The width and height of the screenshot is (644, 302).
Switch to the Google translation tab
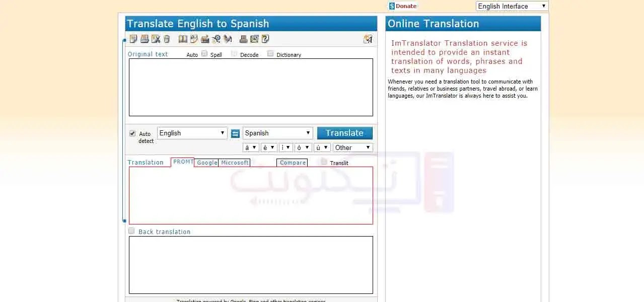pyautogui.click(x=206, y=163)
